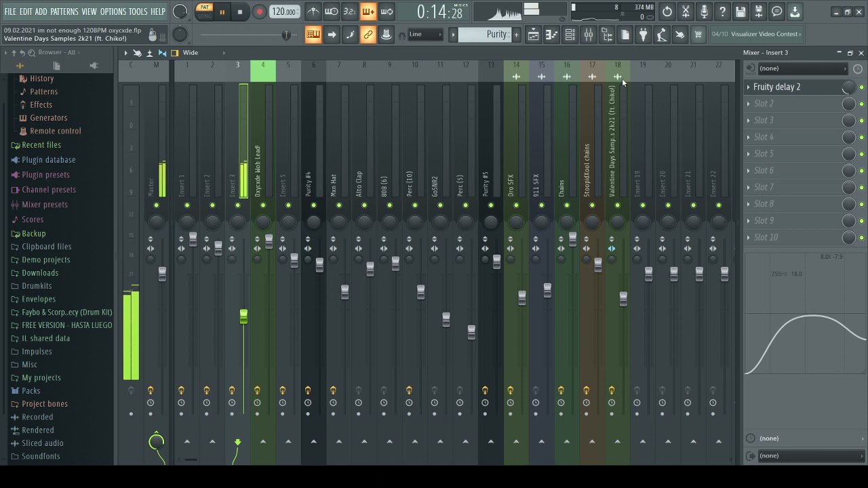Mute the Dxycxde Wob Lead track
868x488 pixels.
tap(263, 205)
